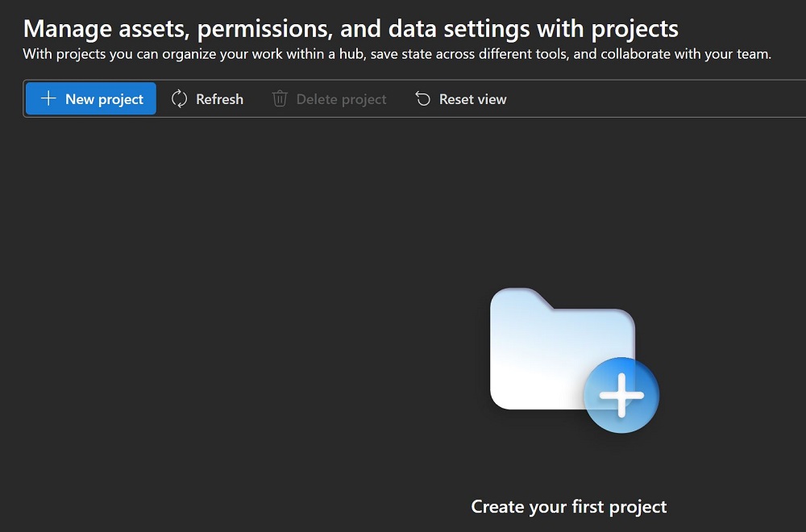The image size is (806, 532).
Task: Click the New project button
Action: (x=91, y=98)
